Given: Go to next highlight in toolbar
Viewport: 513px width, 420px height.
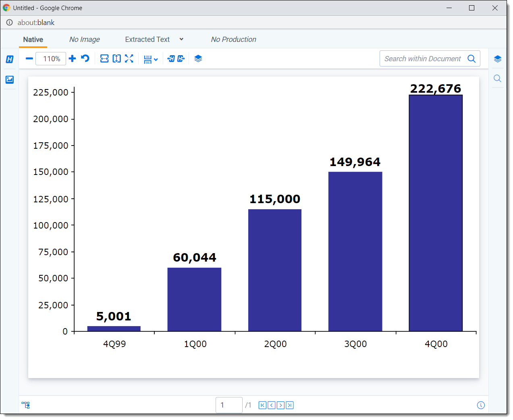Looking at the screenshot, I should pyautogui.click(x=181, y=59).
